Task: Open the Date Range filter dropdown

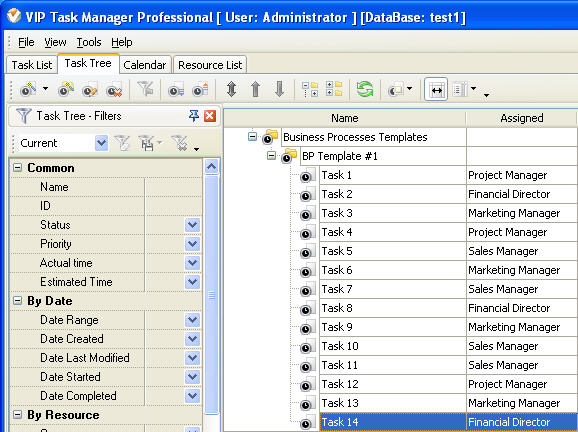Action: coord(192,320)
